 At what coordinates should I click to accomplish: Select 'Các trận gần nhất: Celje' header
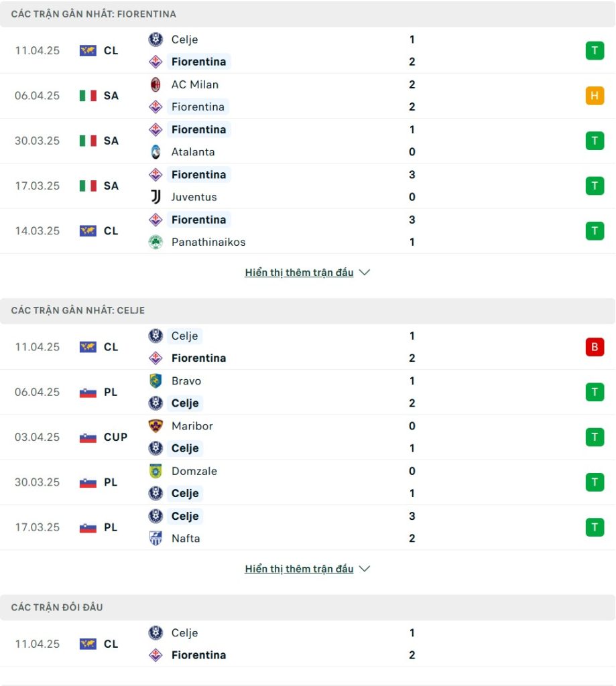tap(308, 311)
